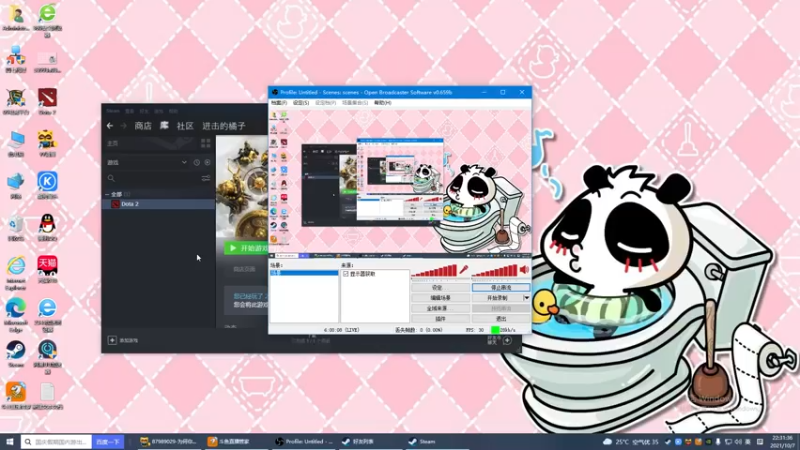The height and width of the screenshot is (450, 800).
Task: Open the 开始录制 dropdown arrow in OBS
Action: click(x=527, y=298)
